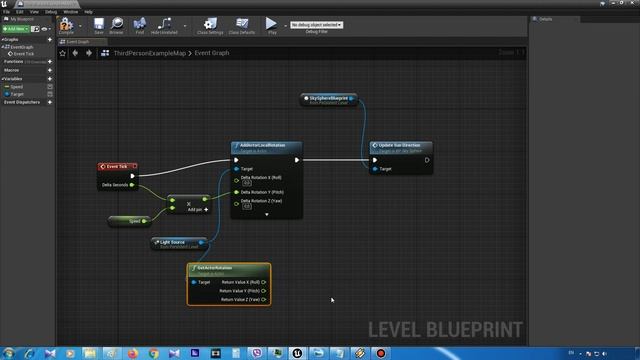The image size is (640, 360).
Task: Click the My Blueprint search options icon
Action: [35, 29]
